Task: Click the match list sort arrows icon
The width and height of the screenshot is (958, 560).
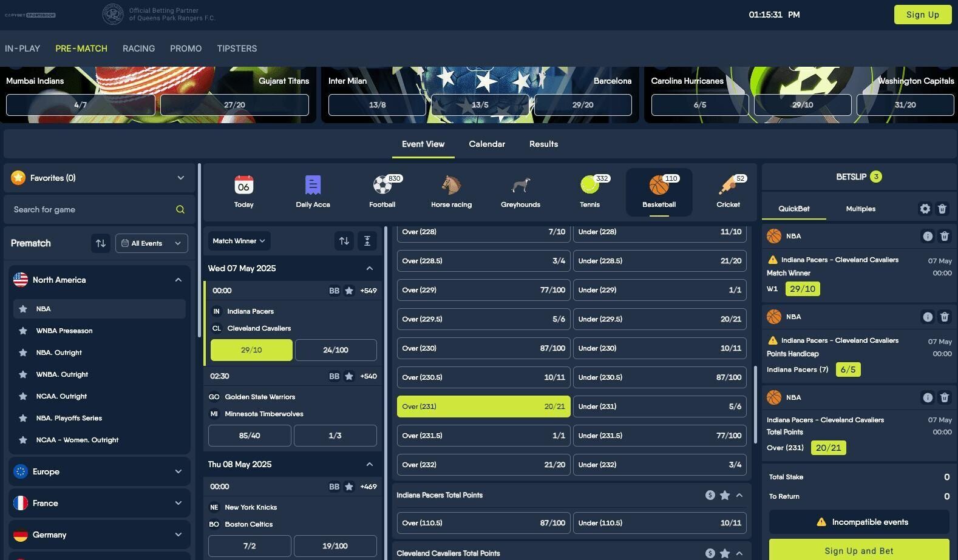Action: pos(344,241)
